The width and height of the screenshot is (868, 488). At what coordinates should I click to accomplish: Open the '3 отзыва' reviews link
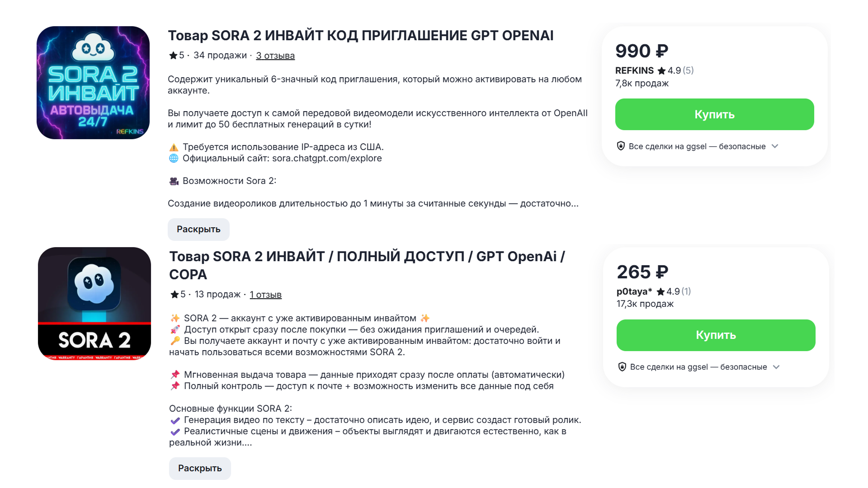[275, 56]
